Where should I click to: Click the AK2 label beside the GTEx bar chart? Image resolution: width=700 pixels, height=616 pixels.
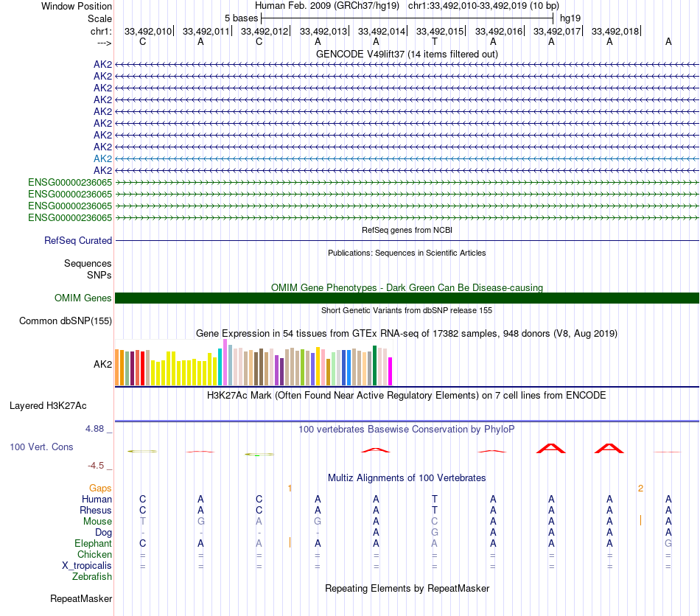pyautogui.click(x=102, y=364)
